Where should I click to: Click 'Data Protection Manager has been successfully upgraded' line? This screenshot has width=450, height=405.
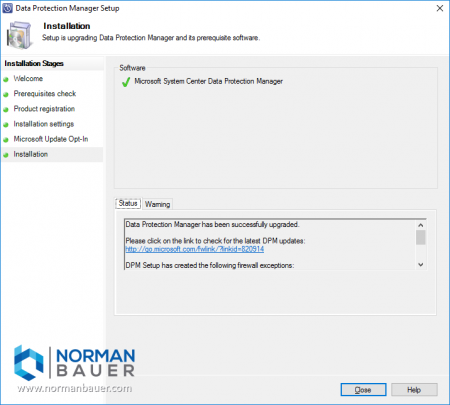click(212, 224)
